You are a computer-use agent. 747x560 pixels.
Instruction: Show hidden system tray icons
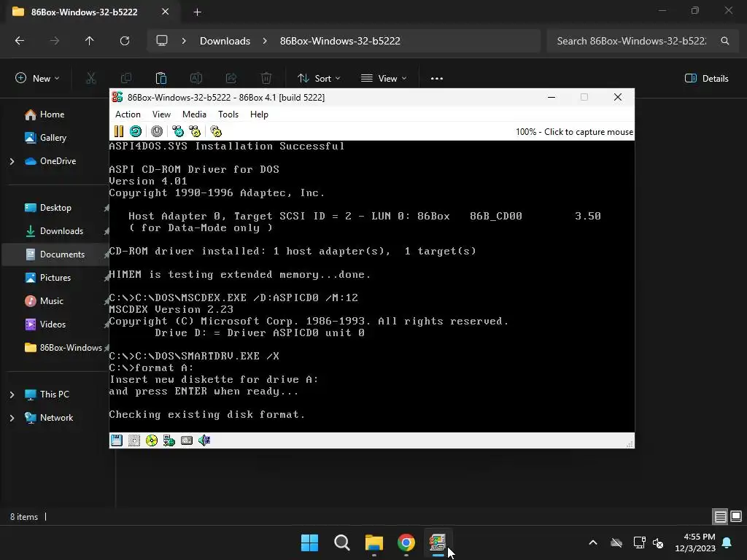(x=593, y=542)
